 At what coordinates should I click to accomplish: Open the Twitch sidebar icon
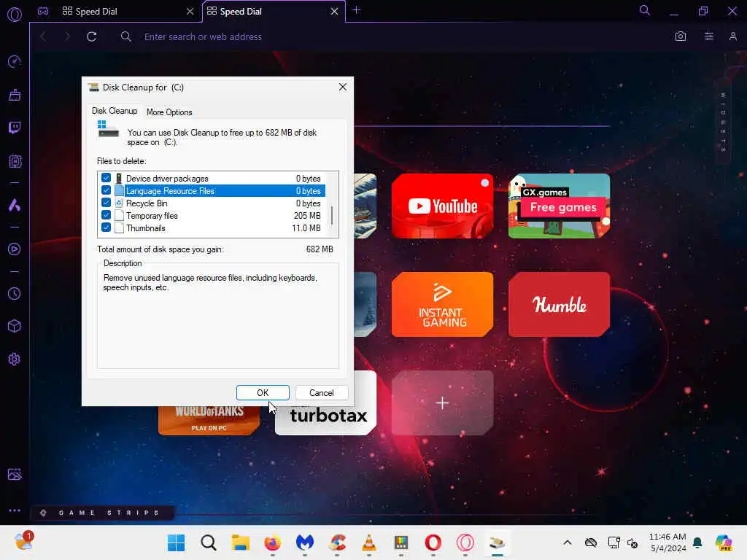15,128
